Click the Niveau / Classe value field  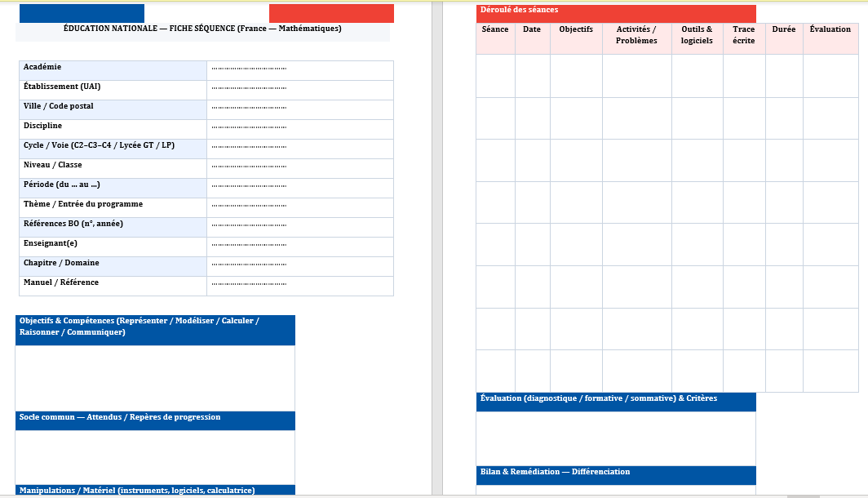(299, 167)
